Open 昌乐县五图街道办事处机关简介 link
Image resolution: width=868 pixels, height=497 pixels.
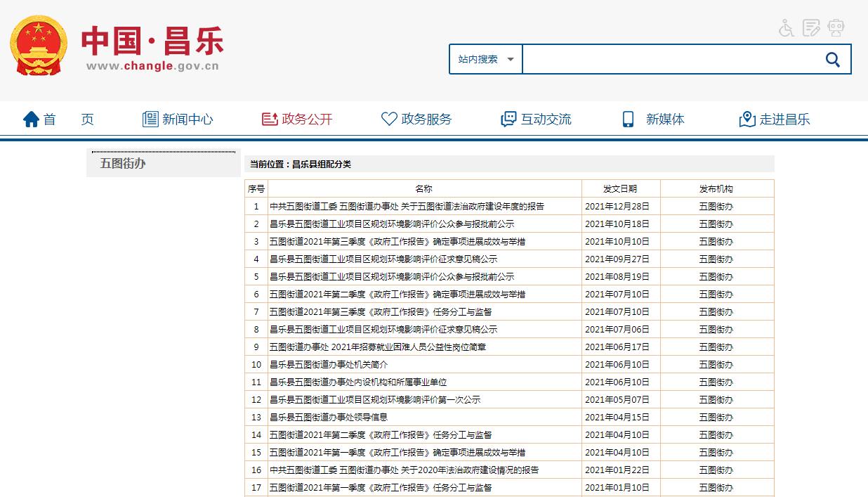coord(329,365)
